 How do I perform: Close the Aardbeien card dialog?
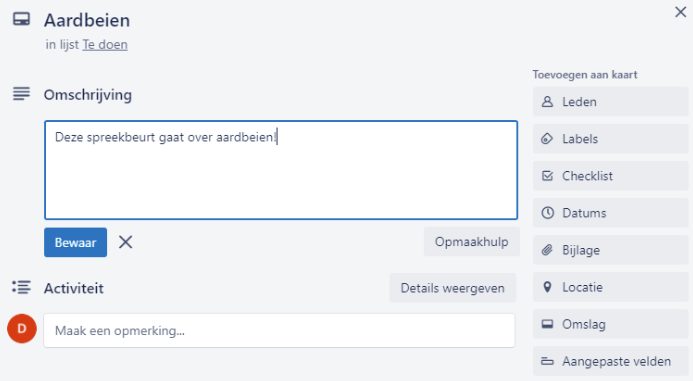681,12
